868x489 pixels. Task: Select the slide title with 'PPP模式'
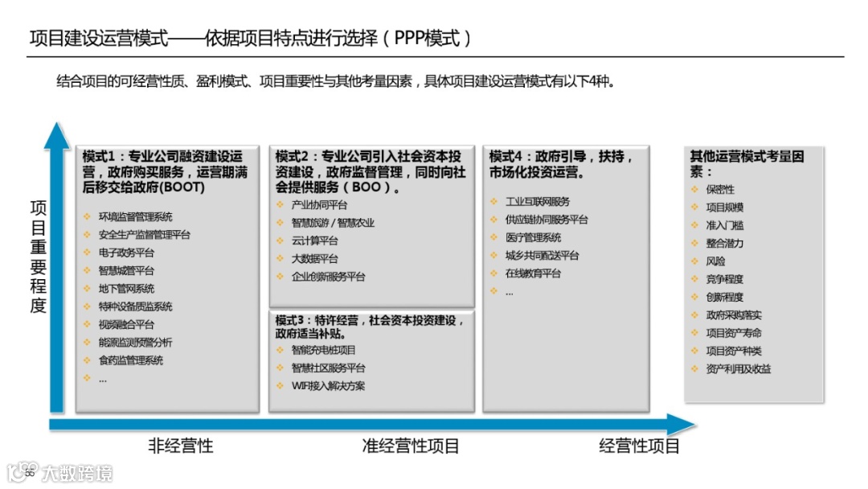tap(250, 38)
